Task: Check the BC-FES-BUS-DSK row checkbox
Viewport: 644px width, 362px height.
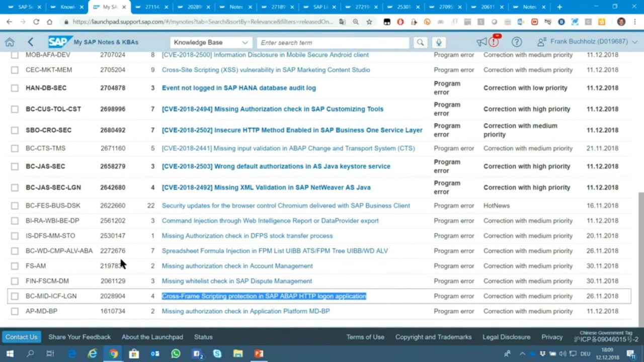Action: point(15,206)
